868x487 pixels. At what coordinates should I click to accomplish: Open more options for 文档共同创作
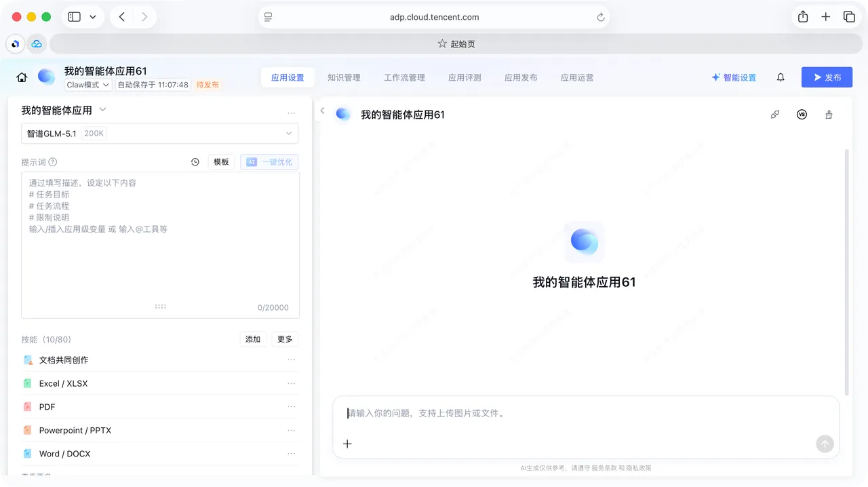pos(292,360)
